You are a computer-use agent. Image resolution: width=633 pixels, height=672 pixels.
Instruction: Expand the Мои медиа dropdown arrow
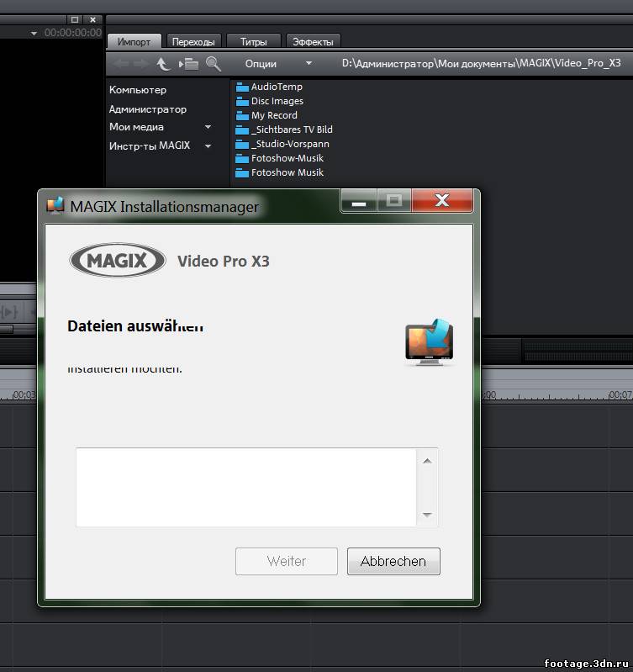tap(208, 127)
